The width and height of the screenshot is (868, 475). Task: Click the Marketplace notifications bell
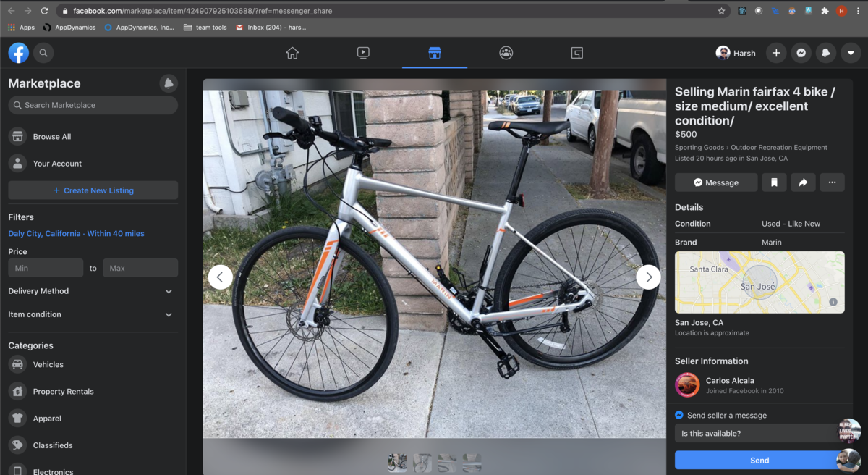click(x=169, y=83)
